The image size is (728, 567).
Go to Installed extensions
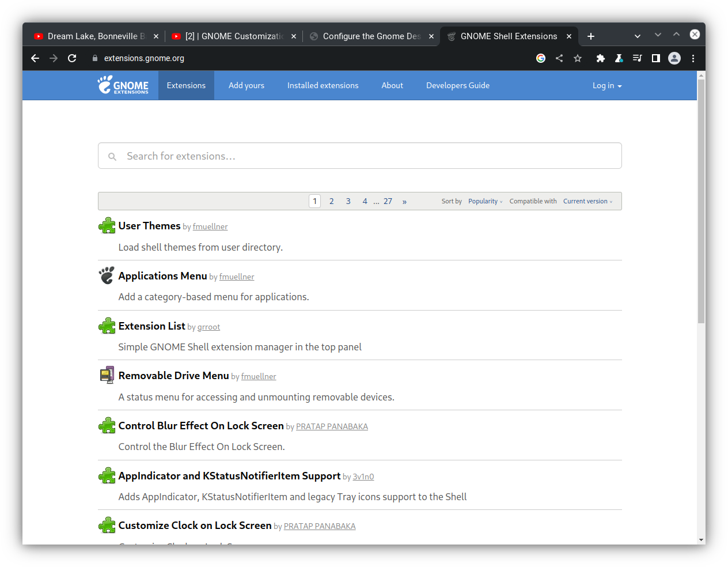(x=323, y=85)
